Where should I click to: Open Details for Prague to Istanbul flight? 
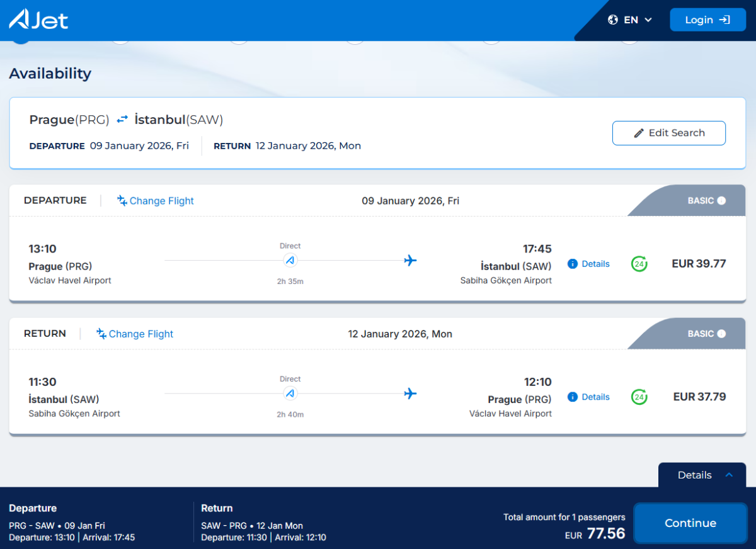point(589,264)
